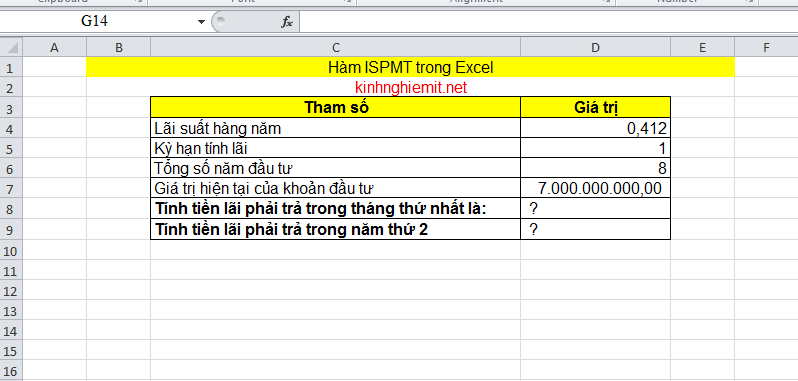Select row 9 header
The image size is (798, 381).
coord(11,230)
